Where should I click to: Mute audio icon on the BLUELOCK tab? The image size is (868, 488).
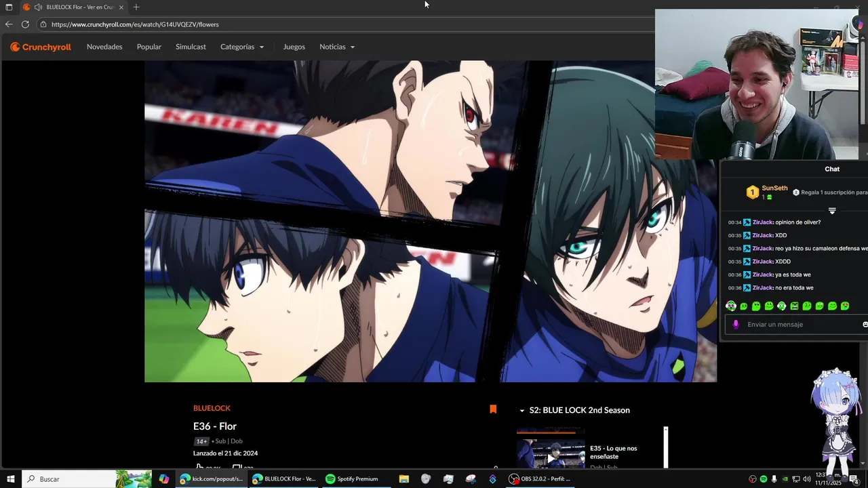click(x=38, y=7)
